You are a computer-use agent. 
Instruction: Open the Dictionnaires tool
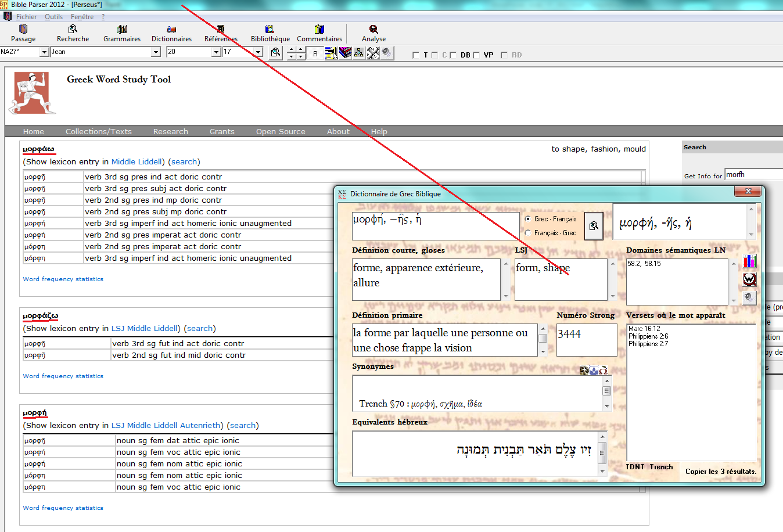click(x=171, y=34)
